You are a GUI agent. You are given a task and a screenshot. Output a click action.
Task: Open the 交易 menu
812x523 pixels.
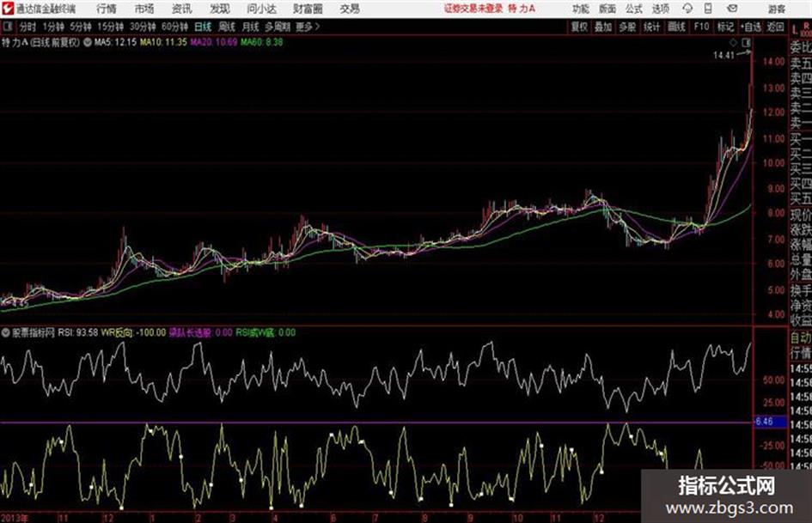pos(350,9)
